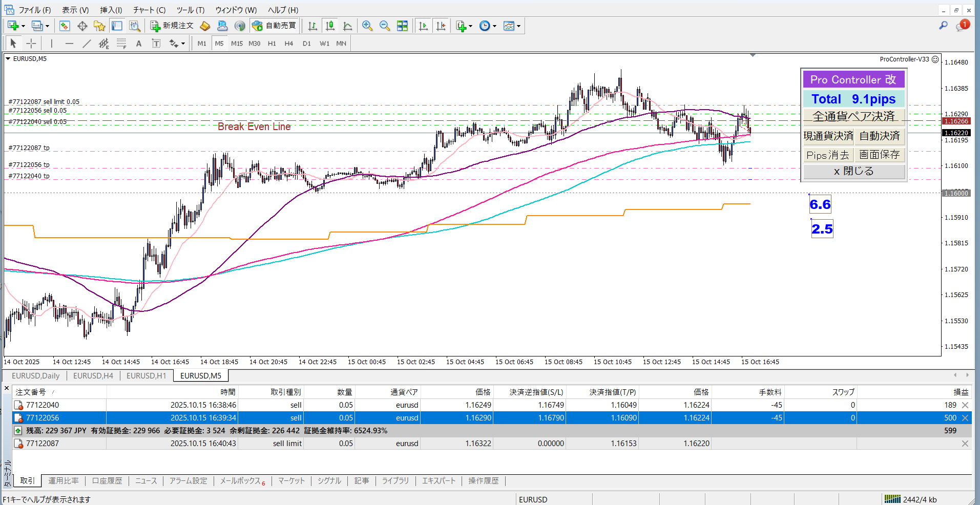The height and width of the screenshot is (505, 980).
Task: Open the チャート (C) menu
Action: 149,10
